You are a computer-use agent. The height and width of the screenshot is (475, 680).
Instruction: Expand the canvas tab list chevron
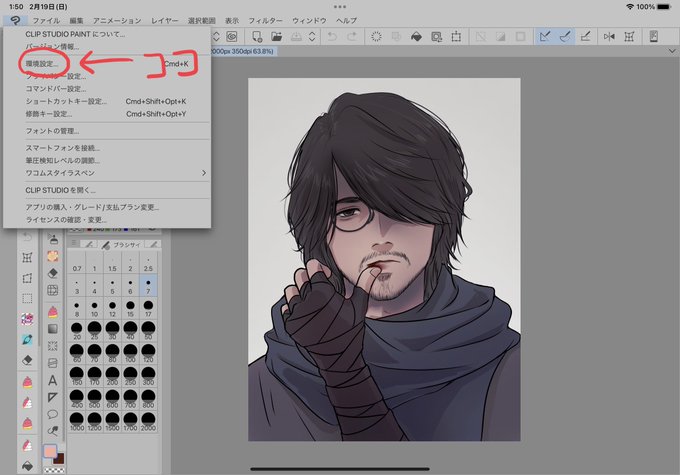[672, 51]
